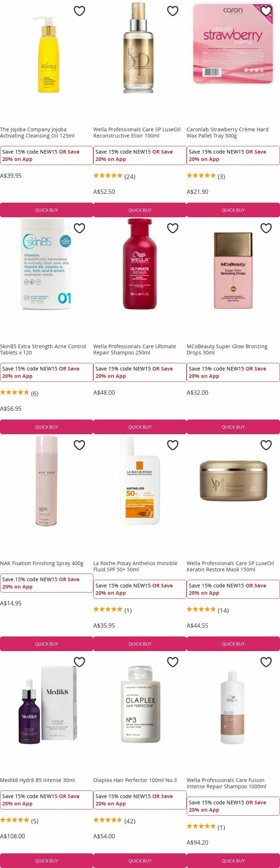Wishlist heart on Caronlab Strawberry Wax
This screenshot has height=868, width=280.
266,11
